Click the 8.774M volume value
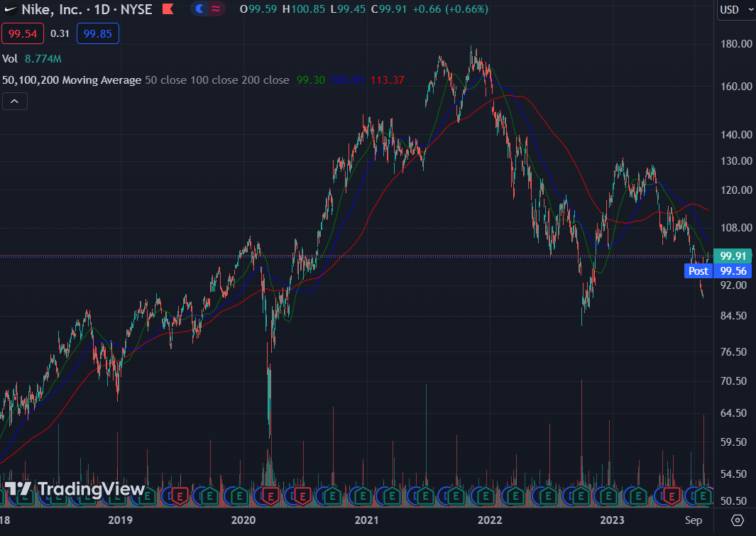This screenshot has height=536, width=756. 43,59
